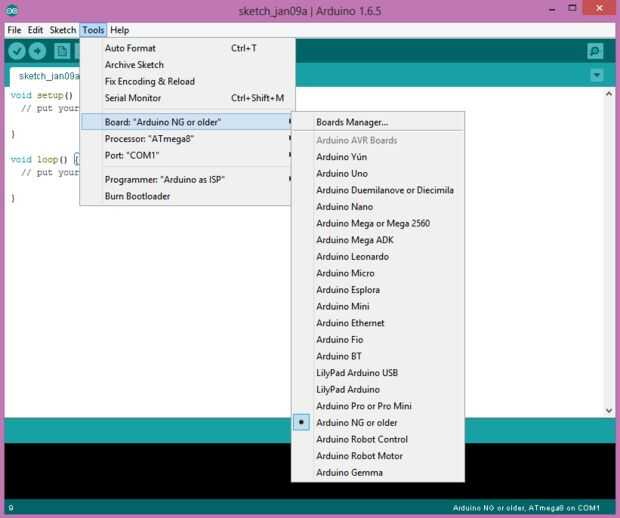Open the Serial Monitor magnifier icon
The width and height of the screenshot is (620, 518).
click(595, 51)
